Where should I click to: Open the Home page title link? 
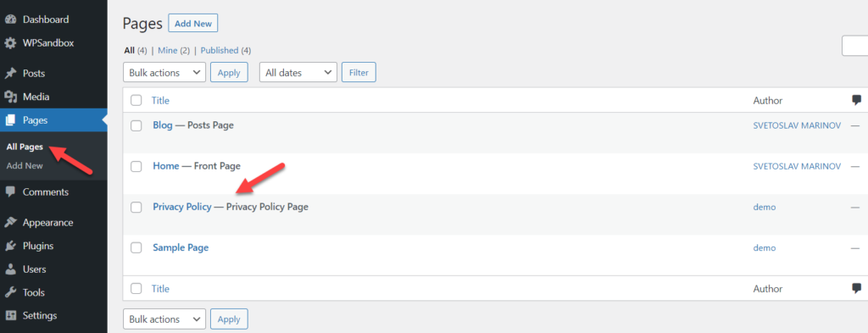[166, 166]
